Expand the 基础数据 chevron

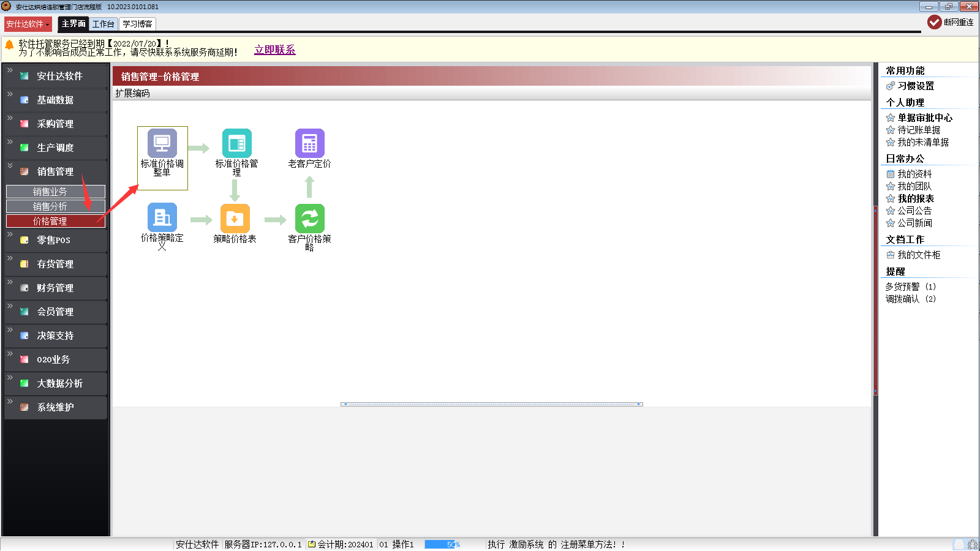[10, 94]
